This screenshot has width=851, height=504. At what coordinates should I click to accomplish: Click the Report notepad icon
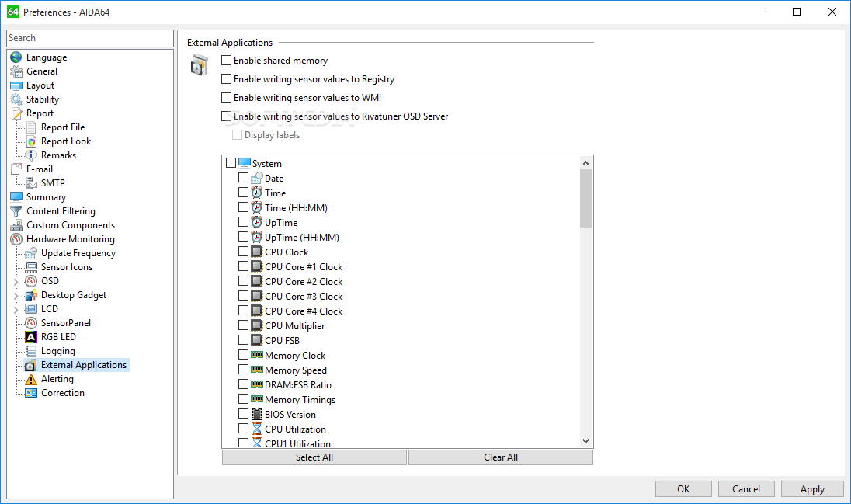(x=16, y=113)
